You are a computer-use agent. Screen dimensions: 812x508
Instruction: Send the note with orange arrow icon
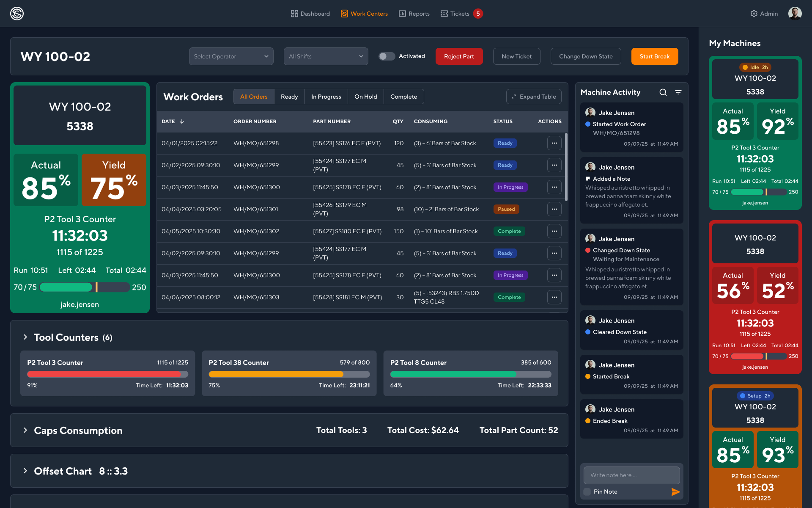(x=675, y=491)
